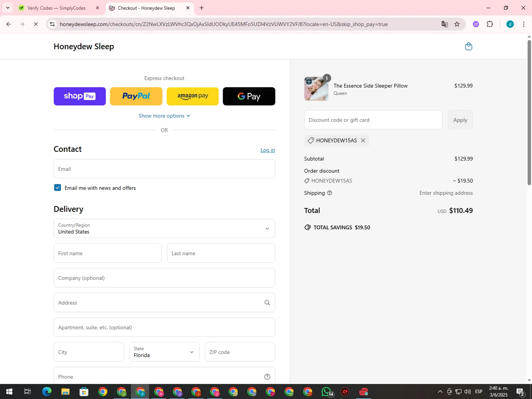
Task: Pay with Shop Pay
Action: pyautogui.click(x=80, y=96)
